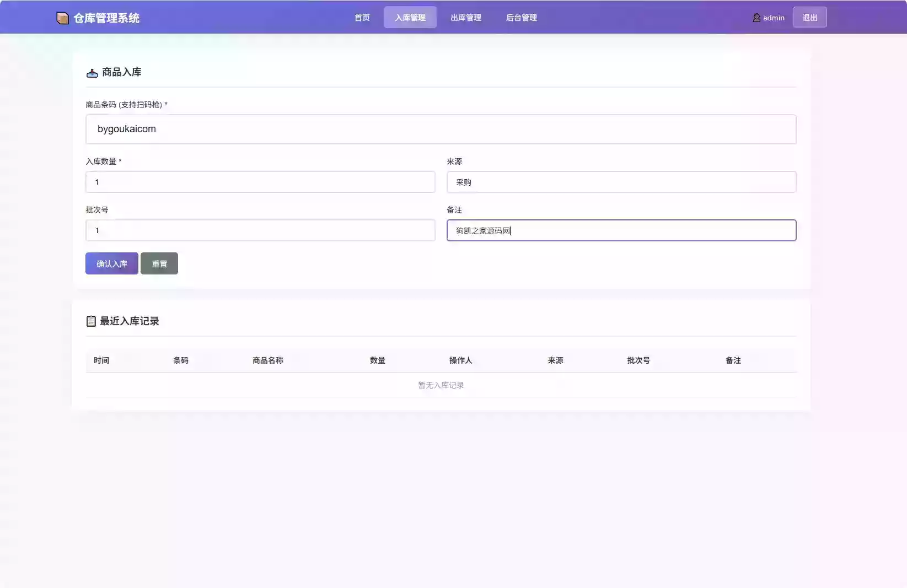Click the 操作人 column header
This screenshot has width=907, height=588.
(460, 360)
